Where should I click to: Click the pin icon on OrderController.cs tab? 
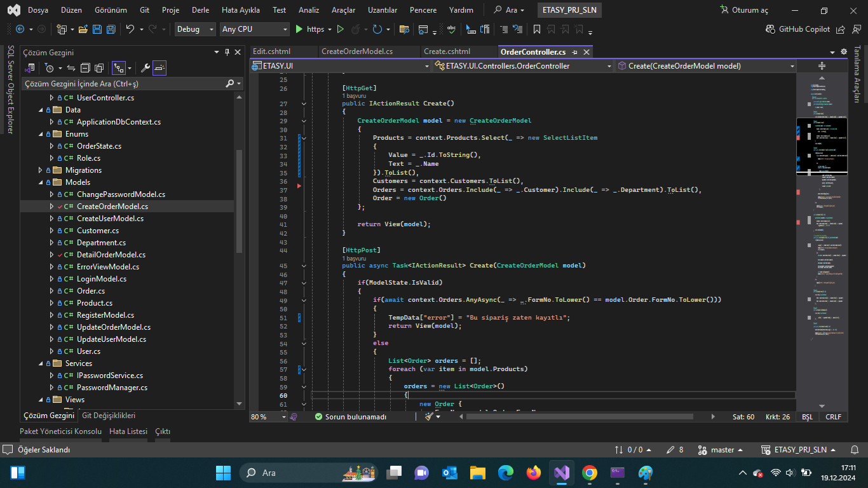574,52
